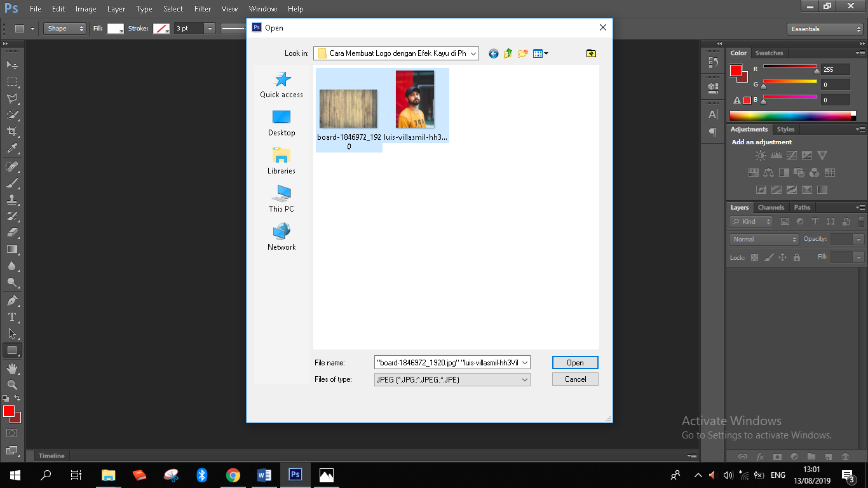Activate the Eraser tool
Screen dimensions: 868x488
coord(12,233)
